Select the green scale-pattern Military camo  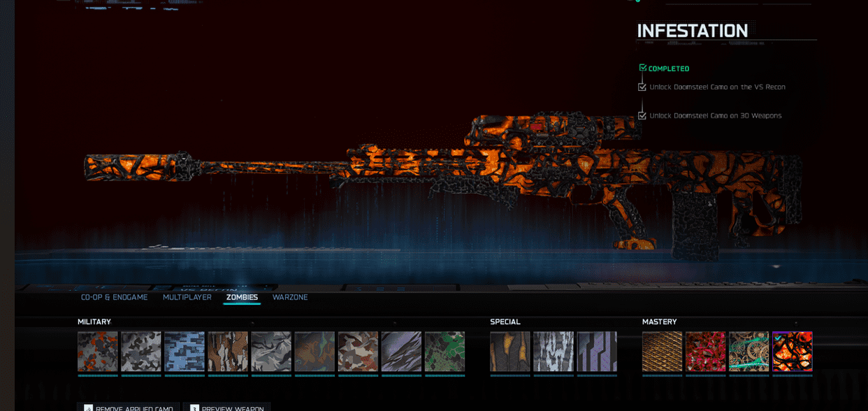point(444,351)
